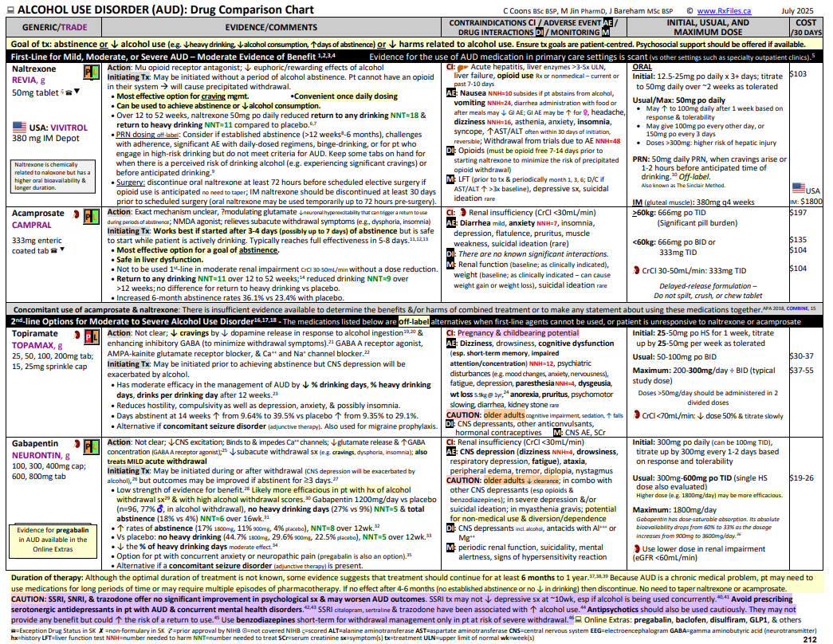Screen dimensions: 833x644
Task: Click the liver icon before Acute hepatitis
Action: pyautogui.click(x=462, y=68)
